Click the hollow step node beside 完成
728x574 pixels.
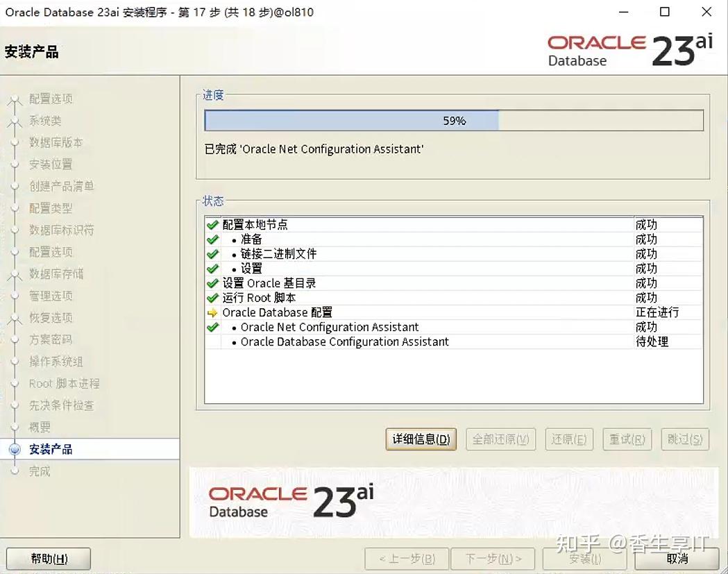15,471
